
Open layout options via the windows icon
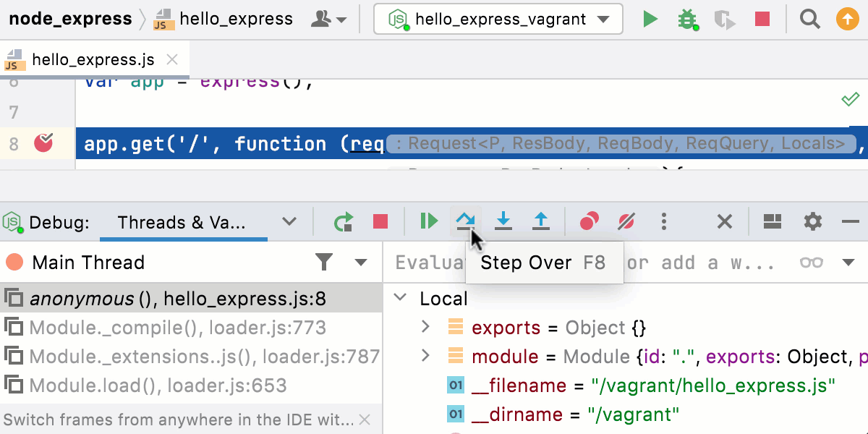pos(771,222)
